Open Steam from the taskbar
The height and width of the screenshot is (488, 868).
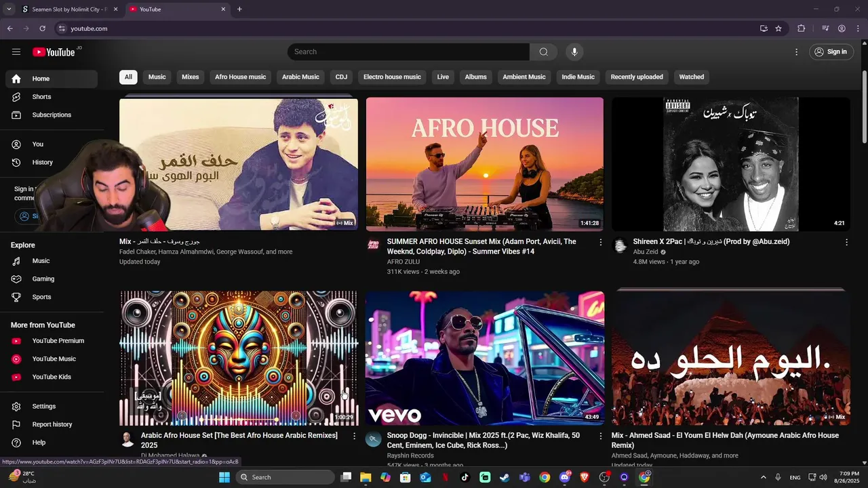click(x=505, y=477)
